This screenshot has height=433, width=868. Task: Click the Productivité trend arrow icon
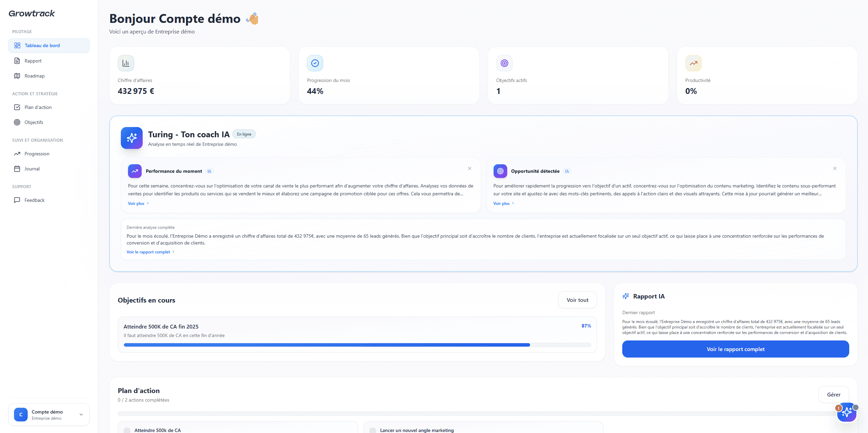coord(693,63)
